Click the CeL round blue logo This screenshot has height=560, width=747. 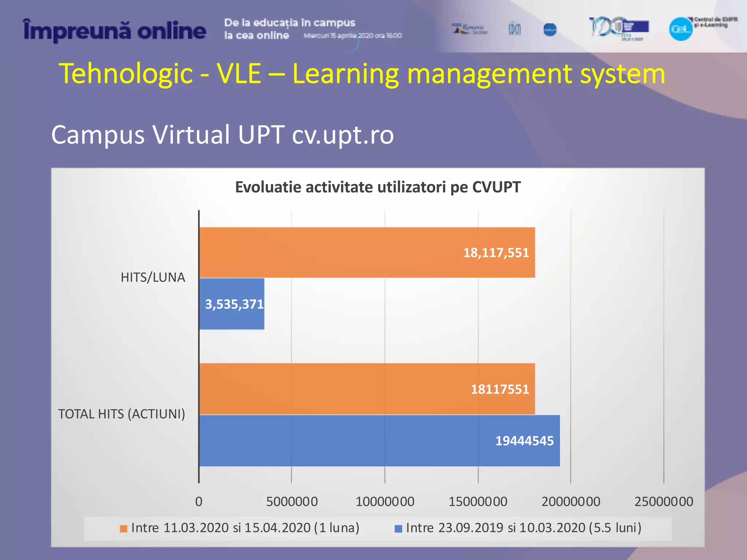coord(681,29)
